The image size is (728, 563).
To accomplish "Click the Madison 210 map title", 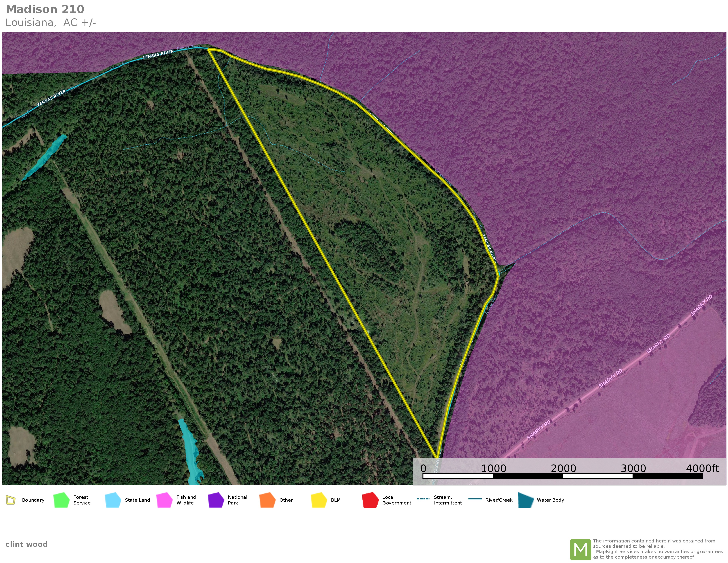I will pos(45,9).
